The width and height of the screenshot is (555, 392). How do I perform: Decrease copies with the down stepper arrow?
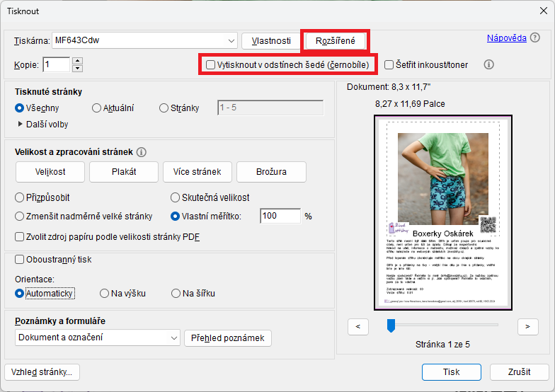pyautogui.click(x=78, y=69)
